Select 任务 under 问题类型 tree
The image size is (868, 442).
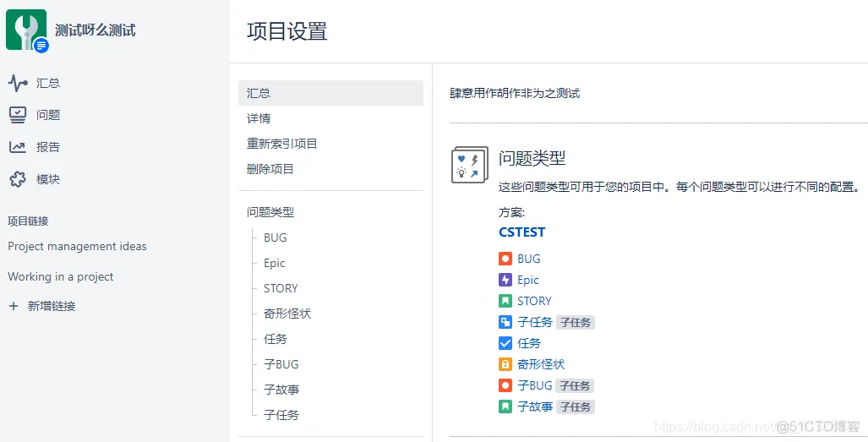(276, 339)
